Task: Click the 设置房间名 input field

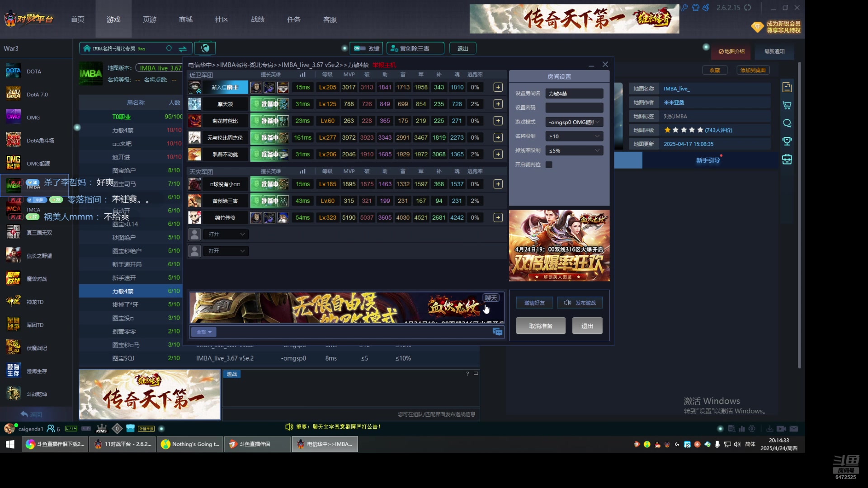Action: click(574, 94)
